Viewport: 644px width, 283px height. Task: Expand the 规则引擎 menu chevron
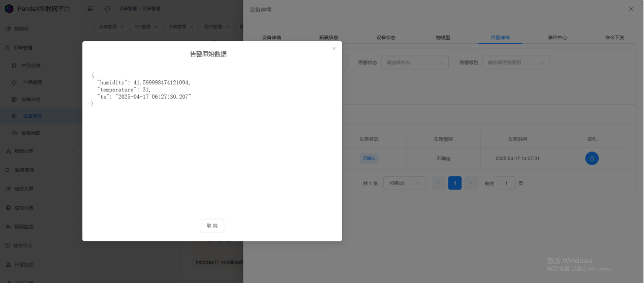tap(72, 151)
